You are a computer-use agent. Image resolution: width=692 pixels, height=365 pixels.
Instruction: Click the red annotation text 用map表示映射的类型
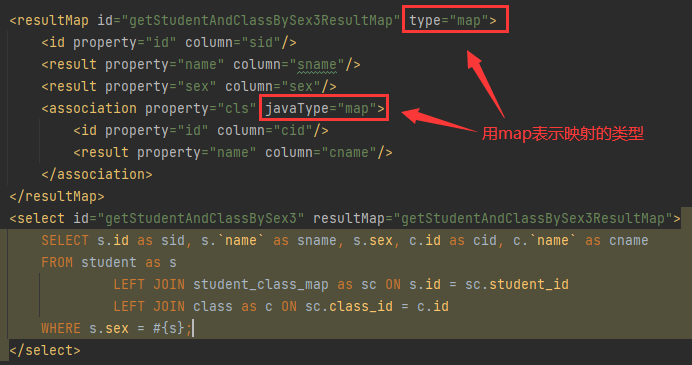point(562,133)
